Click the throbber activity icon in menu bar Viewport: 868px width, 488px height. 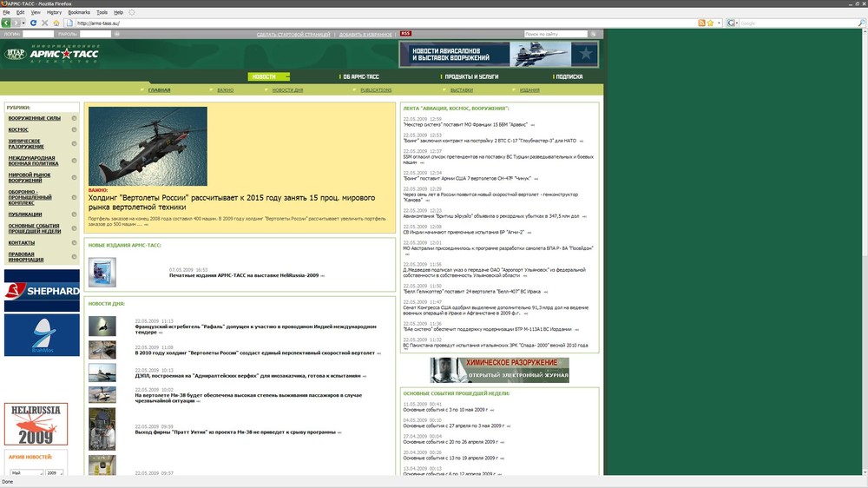(132, 11)
